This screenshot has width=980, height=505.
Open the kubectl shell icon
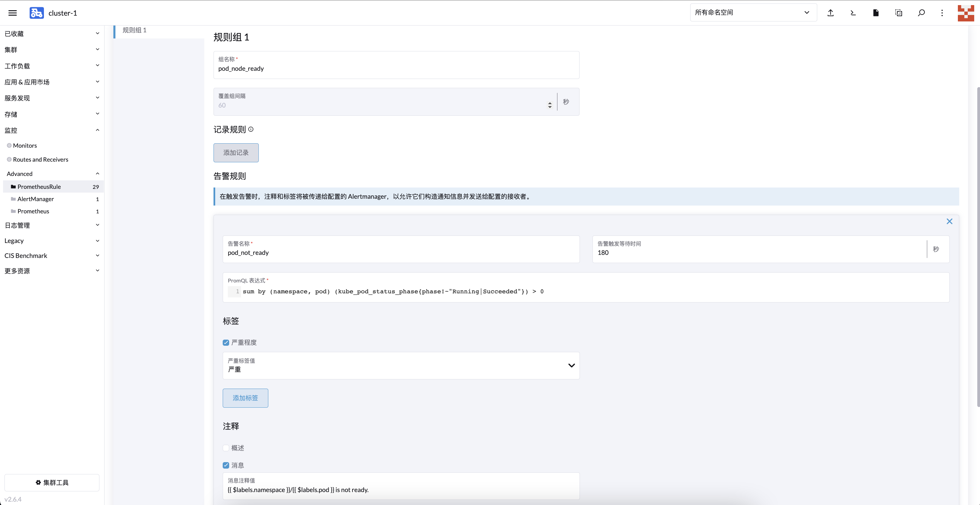[x=853, y=13]
